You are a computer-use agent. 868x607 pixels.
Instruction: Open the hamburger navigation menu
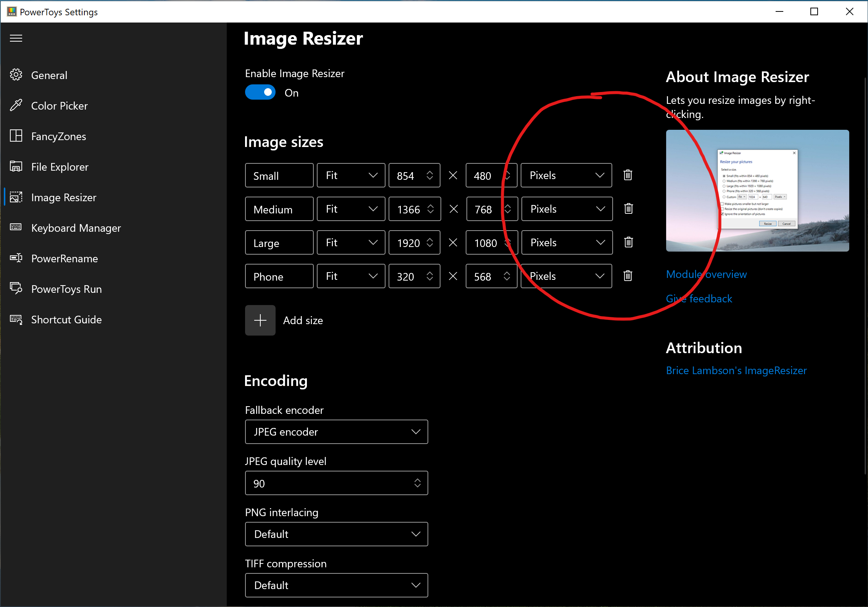pyautogui.click(x=16, y=38)
